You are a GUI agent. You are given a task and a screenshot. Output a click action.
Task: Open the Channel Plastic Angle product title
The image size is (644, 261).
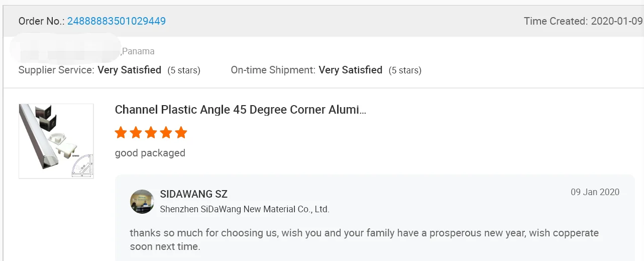240,110
